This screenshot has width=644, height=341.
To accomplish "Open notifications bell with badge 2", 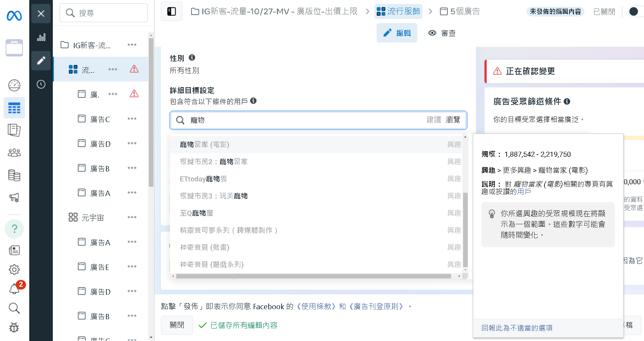I will coord(15,288).
